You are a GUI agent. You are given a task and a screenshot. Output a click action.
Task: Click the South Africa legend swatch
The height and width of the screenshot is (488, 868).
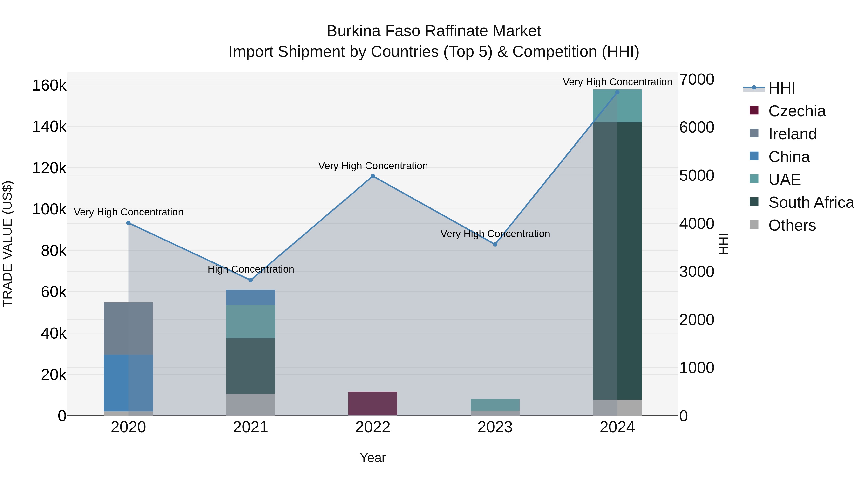pyautogui.click(x=754, y=202)
